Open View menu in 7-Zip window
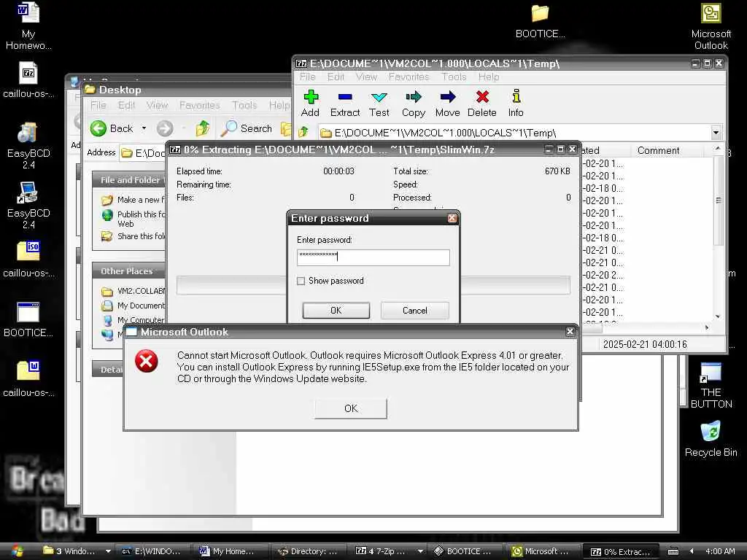Image resolution: width=747 pixels, height=560 pixels. (x=366, y=77)
